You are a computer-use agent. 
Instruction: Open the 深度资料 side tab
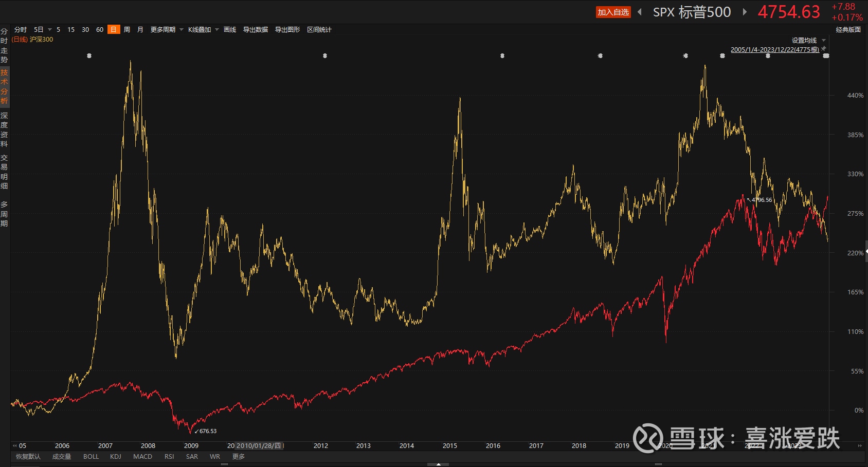[4, 129]
